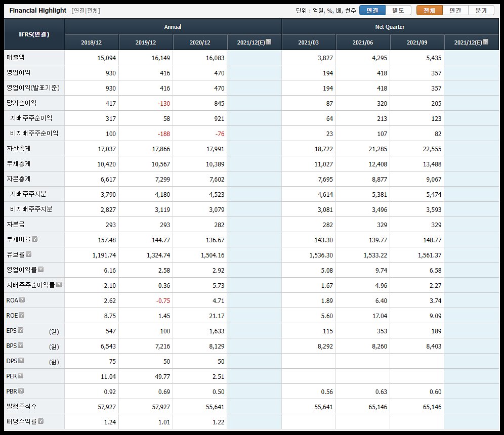This screenshot has height=435, width=504.
Task: Open help icon next to 지배주주순이익률
Action: [59, 284]
